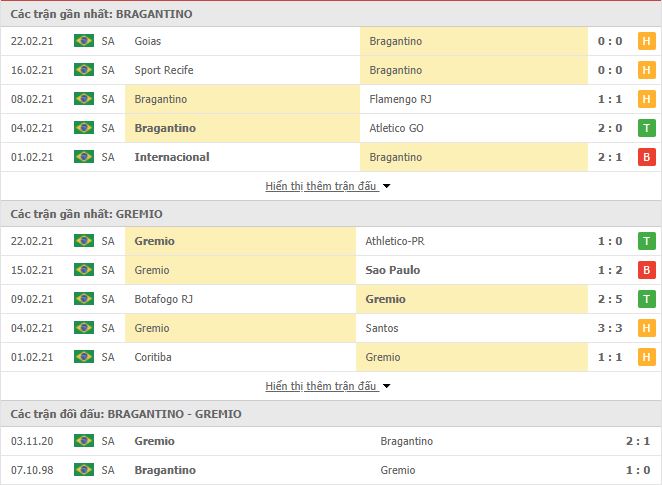Viewport: 662px width, 485px height.
Task: Open 'Hiển thị thêm trận đấu' under Gremio
Action: [320, 386]
